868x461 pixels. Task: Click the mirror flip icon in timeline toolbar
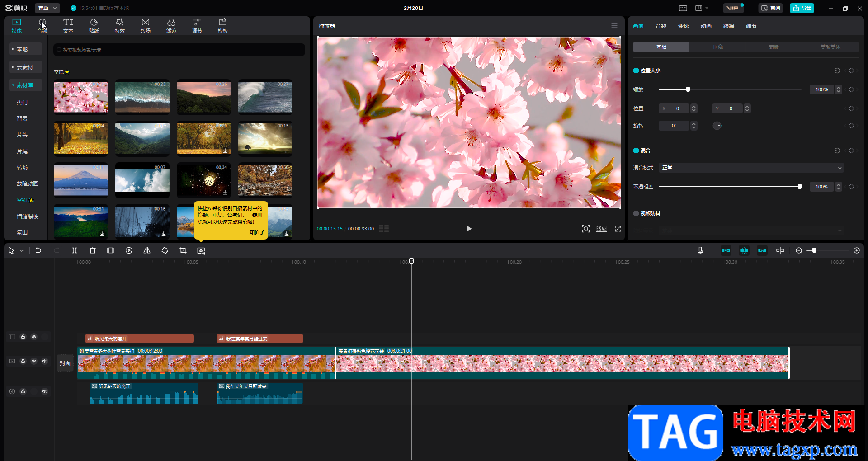pos(147,250)
